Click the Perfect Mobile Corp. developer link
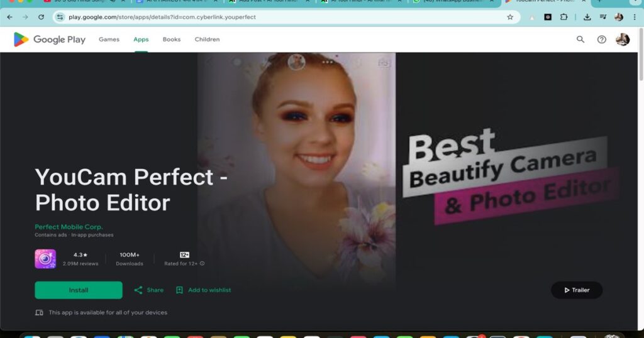The height and width of the screenshot is (338, 644). [69, 227]
